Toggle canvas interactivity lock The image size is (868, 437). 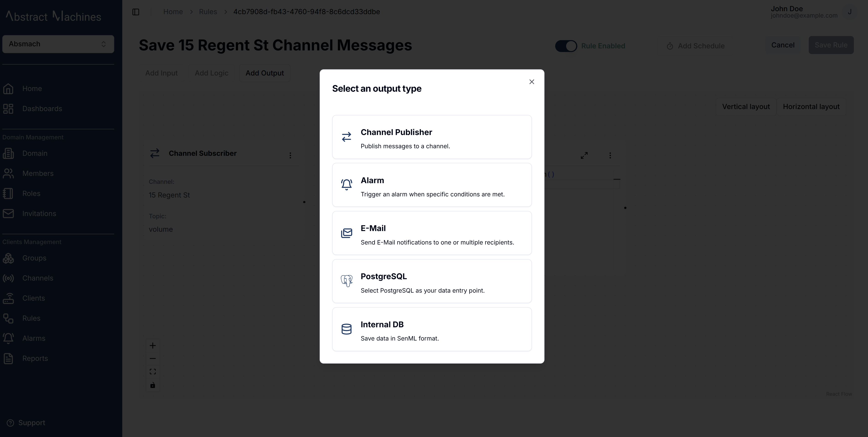[x=153, y=385]
